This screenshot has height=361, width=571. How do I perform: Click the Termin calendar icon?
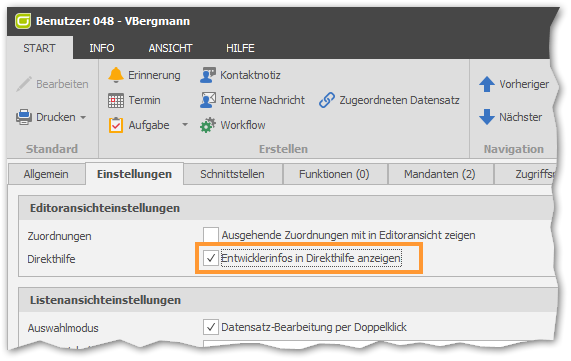click(116, 101)
